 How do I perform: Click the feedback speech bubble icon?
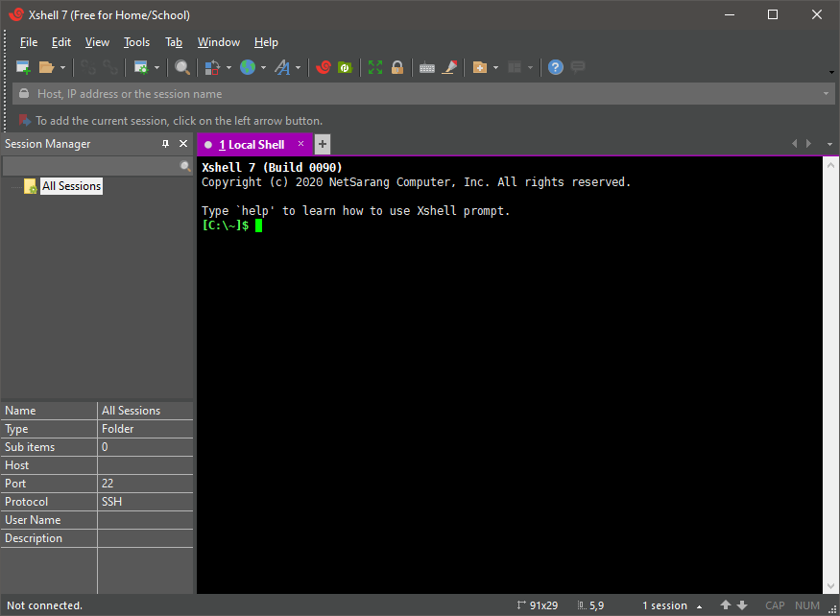[578, 67]
